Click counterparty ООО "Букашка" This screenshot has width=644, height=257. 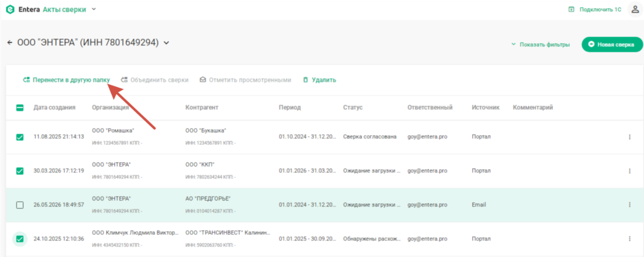[x=206, y=131]
